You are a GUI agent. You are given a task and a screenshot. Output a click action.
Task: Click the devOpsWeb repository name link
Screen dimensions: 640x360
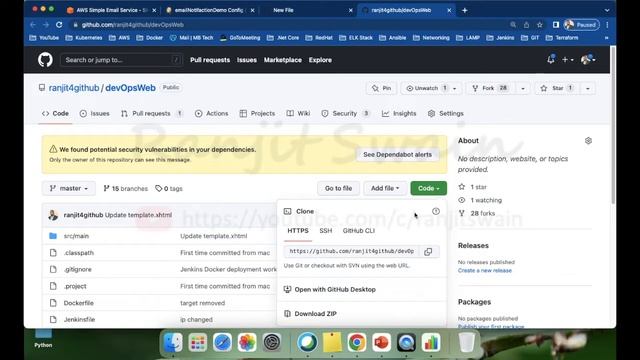[131, 88]
